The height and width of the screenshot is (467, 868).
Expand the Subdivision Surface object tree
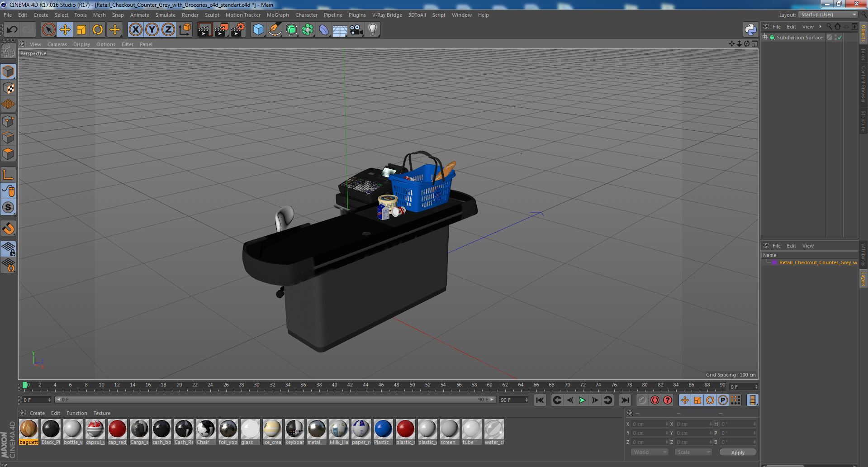[x=765, y=38]
